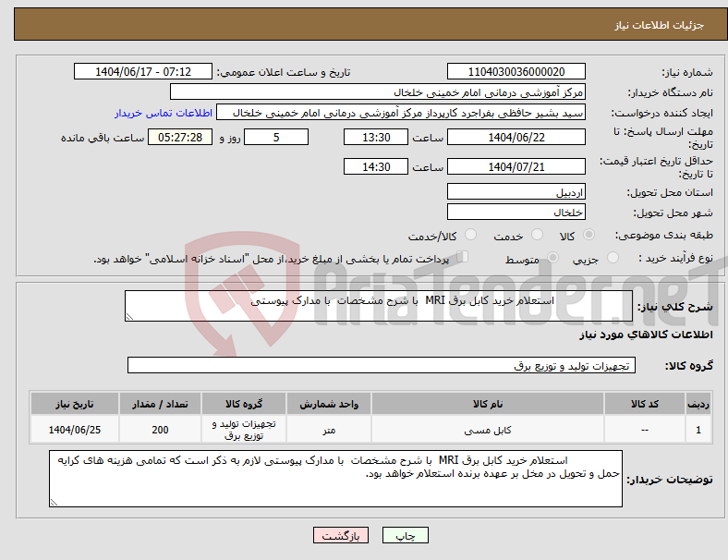Click the نام کالا column header
The height and width of the screenshot is (560, 728).
click(488, 404)
